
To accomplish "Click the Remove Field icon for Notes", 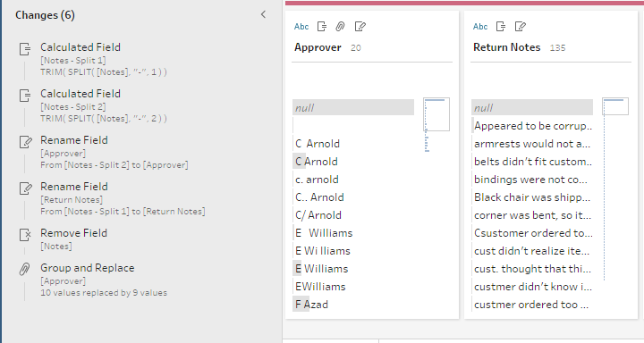I will pyautogui.click(x=25, y=235).
